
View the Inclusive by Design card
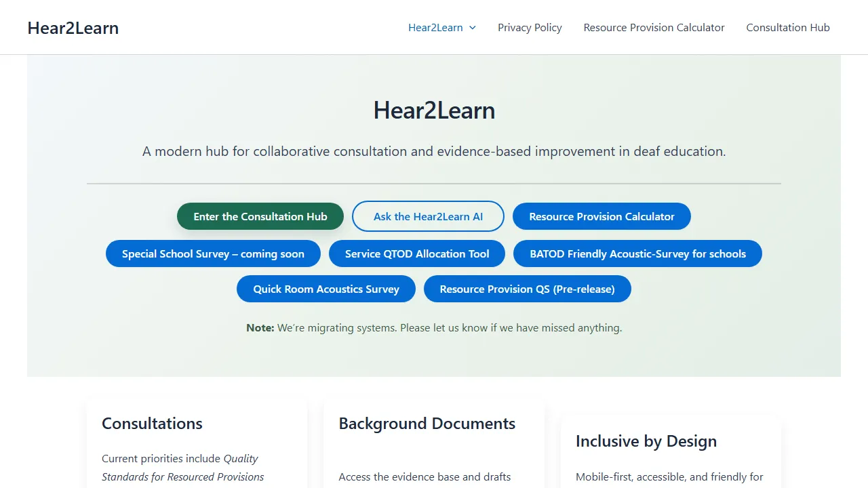[646, 441]
